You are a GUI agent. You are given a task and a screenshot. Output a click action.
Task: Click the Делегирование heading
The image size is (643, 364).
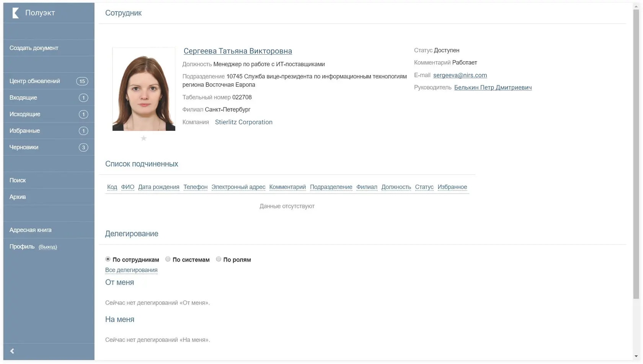132,234
